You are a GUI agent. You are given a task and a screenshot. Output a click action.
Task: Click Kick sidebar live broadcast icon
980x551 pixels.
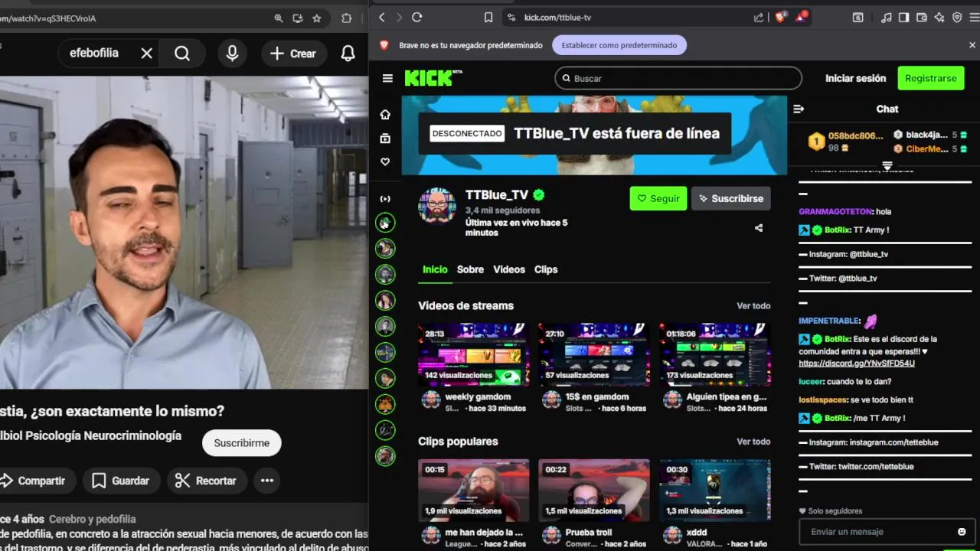pos(385,199)
